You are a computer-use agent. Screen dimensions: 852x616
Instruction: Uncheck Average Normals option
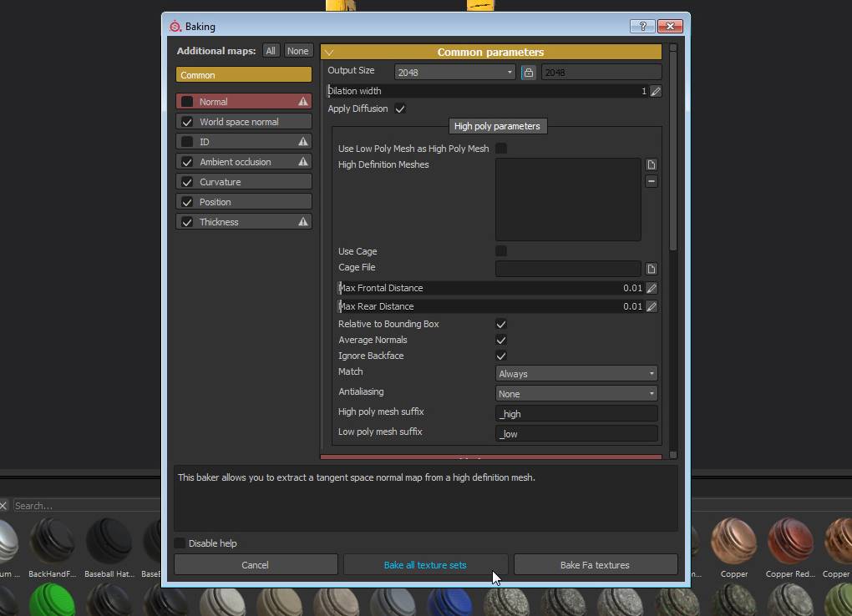tap(501, 340)
